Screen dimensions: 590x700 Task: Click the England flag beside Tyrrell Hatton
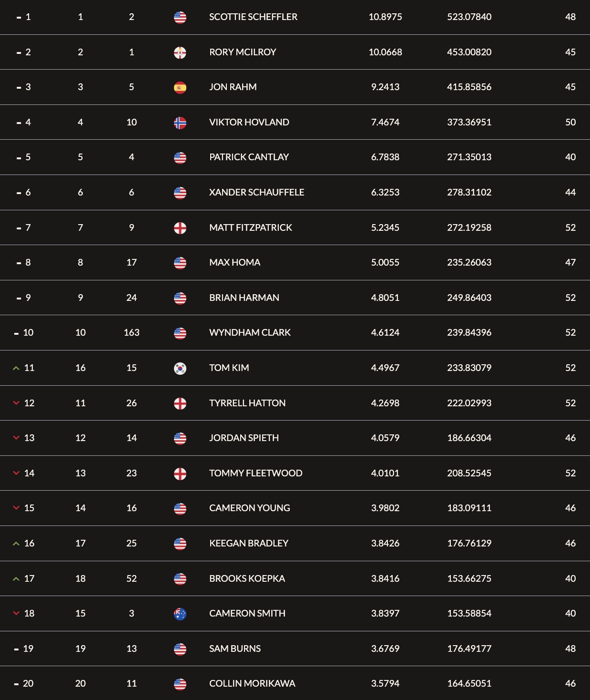(x=180, y=403)
